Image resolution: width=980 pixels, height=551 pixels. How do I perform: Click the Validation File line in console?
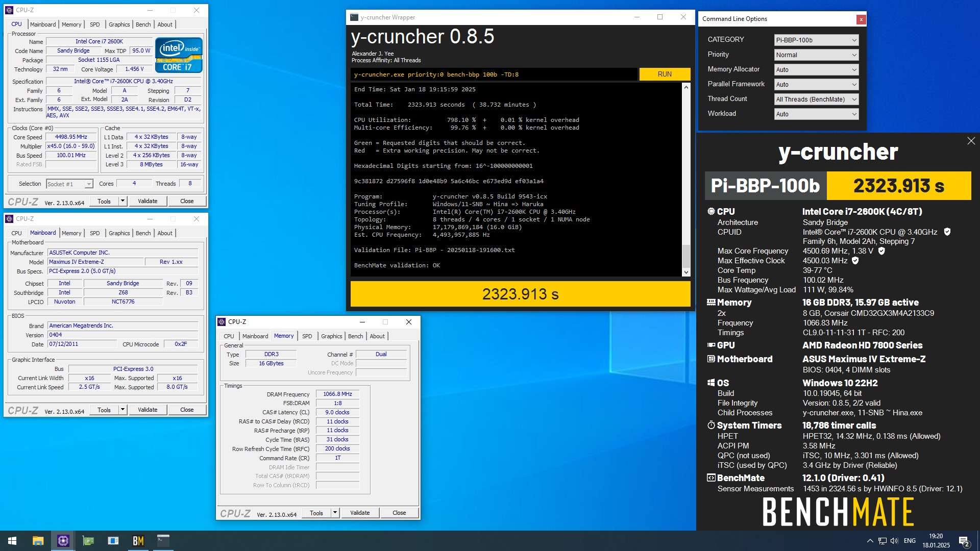click(x=434, y=250)
